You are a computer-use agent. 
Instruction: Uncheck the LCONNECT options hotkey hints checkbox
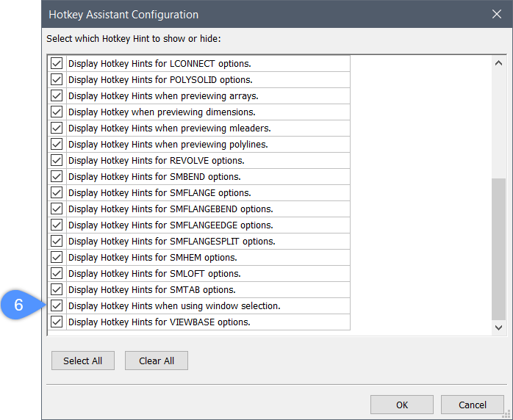pos(57,64)
